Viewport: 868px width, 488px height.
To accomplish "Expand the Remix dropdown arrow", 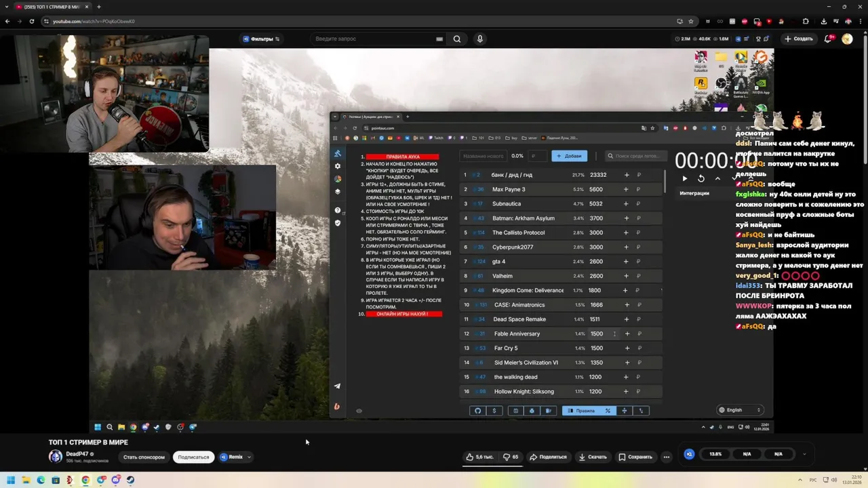I will 249,457.
